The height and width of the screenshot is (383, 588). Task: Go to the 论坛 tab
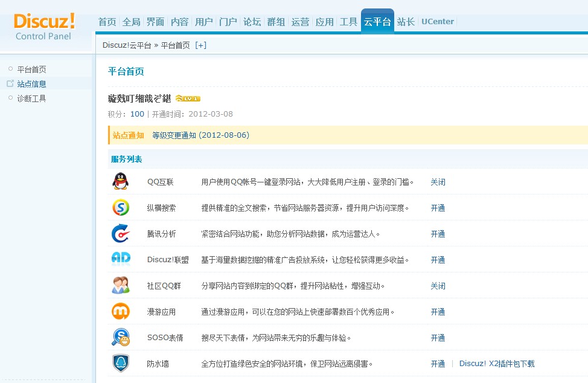tap(252, 22)
